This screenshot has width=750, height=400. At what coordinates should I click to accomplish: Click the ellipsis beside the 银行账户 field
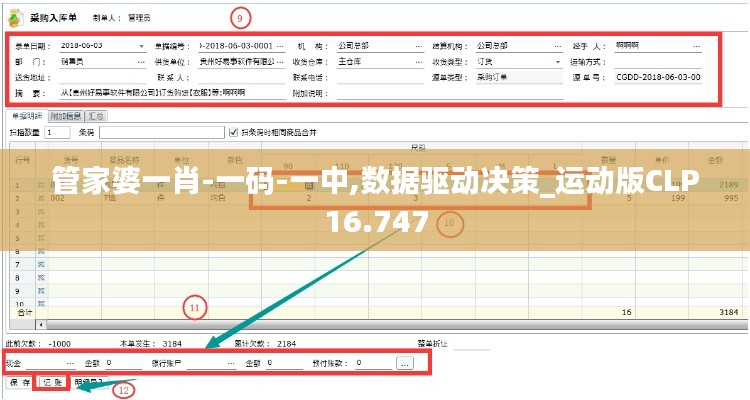point(232,364)
